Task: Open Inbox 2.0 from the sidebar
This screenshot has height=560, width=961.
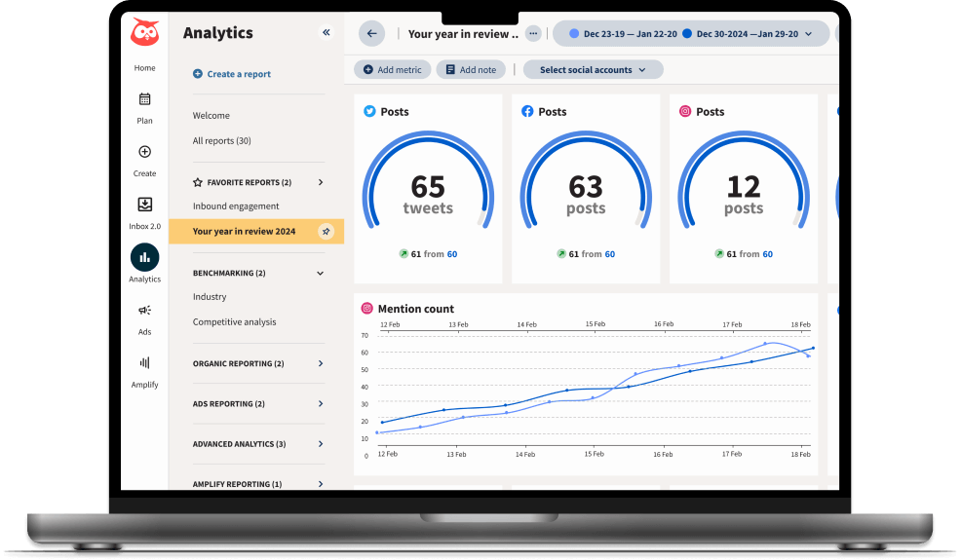Action: coord(144,205)
